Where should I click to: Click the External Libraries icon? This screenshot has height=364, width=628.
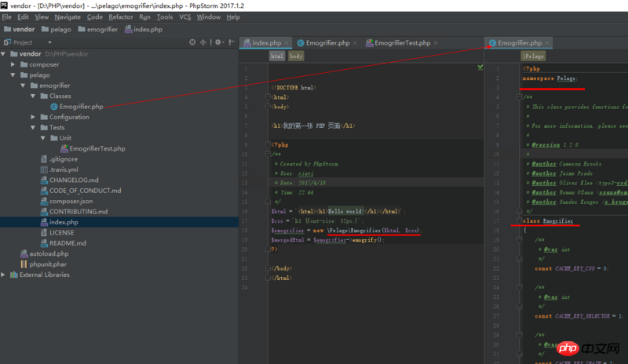tap(14, 275)
